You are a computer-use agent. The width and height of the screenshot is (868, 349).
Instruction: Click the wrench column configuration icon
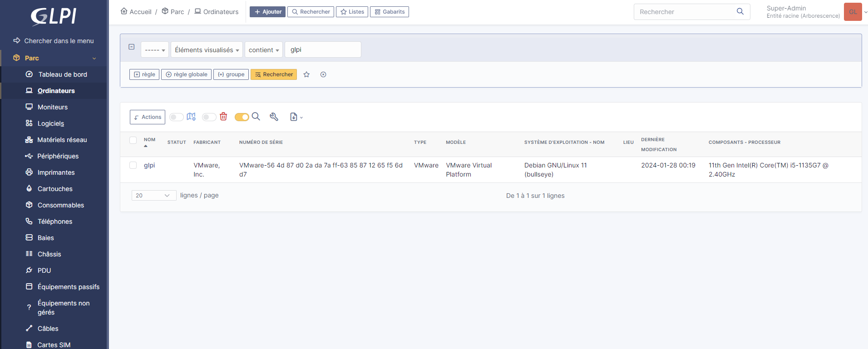(x=274, y=117)
